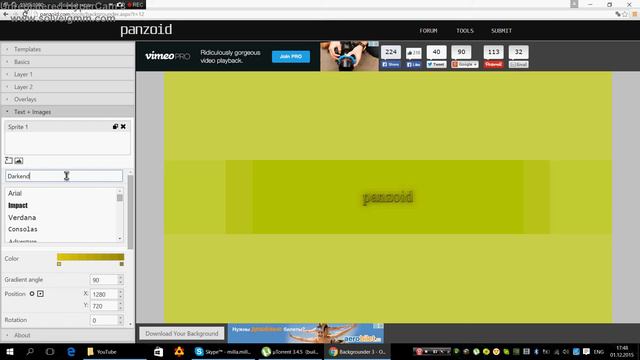Share on Facebook button
The image size is (640, 360).
tap(391, 64)
